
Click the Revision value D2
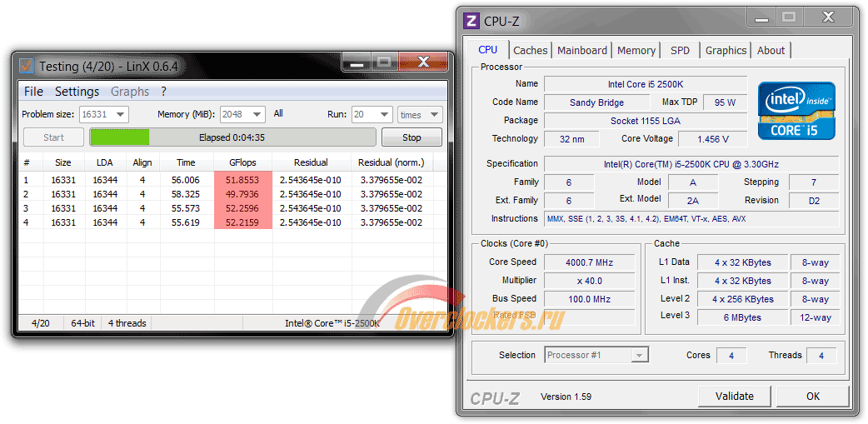click(x=814, y=201)
